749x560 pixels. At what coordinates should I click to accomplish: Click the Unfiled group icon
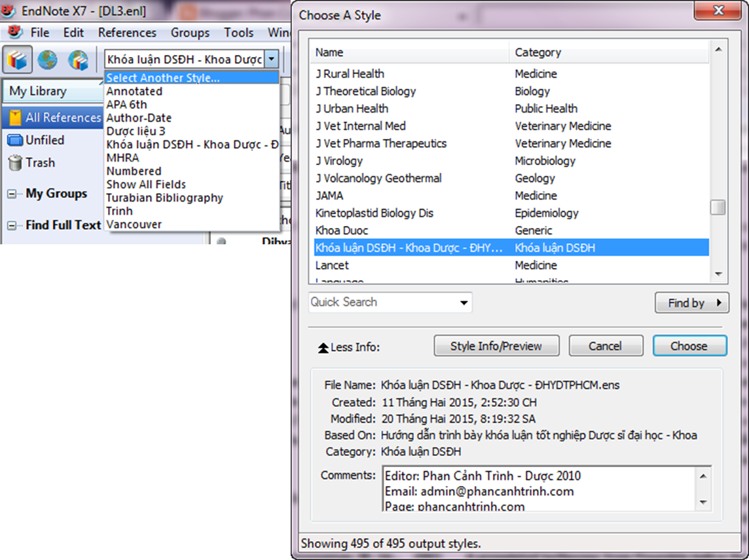(15, 140)
